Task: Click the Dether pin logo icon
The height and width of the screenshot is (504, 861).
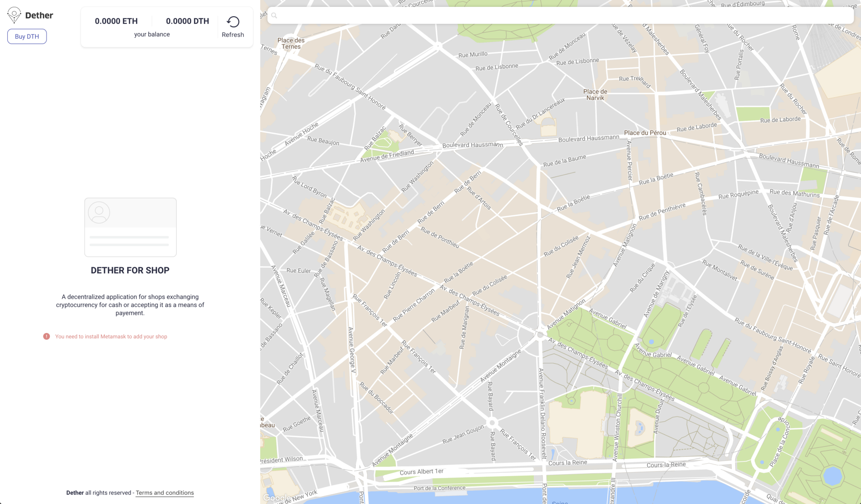Action: (14, 15)
